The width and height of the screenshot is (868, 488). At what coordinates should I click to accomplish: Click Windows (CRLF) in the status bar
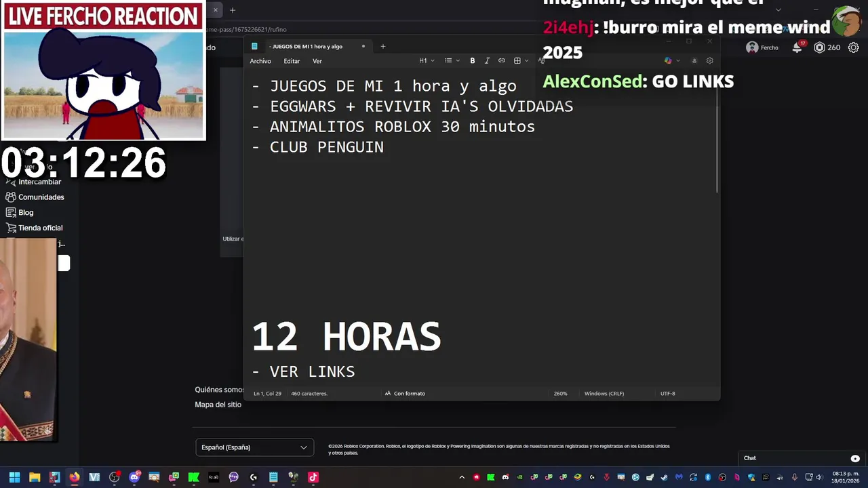click(604, 394)
